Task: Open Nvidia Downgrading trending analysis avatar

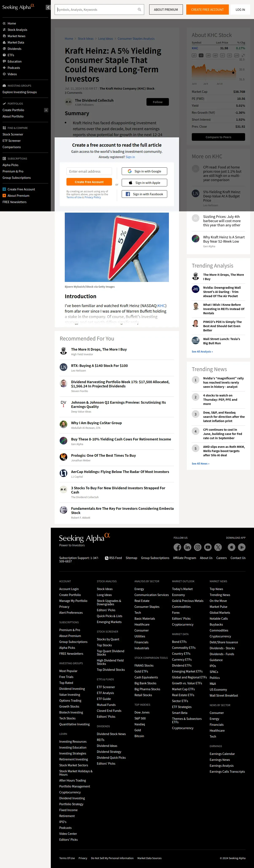Action: click(x=196, y=289)
